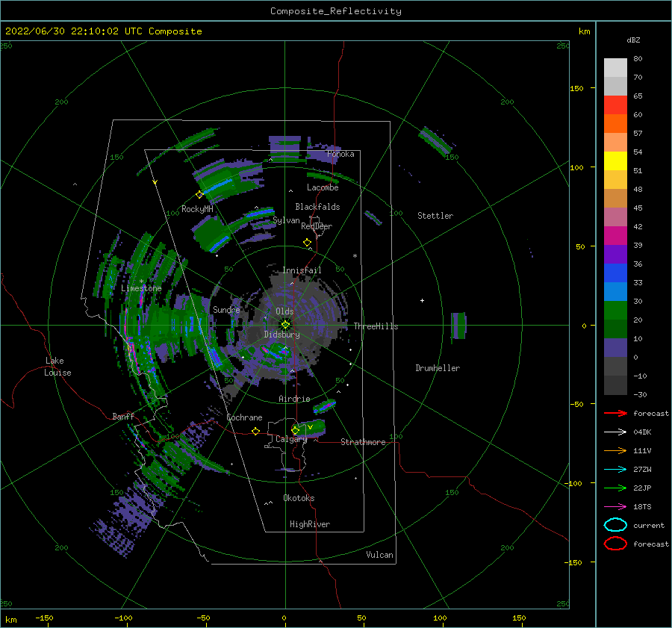
Task: Select the 39 dBZ magenta color swatch
Action: (x=615, y=236)
